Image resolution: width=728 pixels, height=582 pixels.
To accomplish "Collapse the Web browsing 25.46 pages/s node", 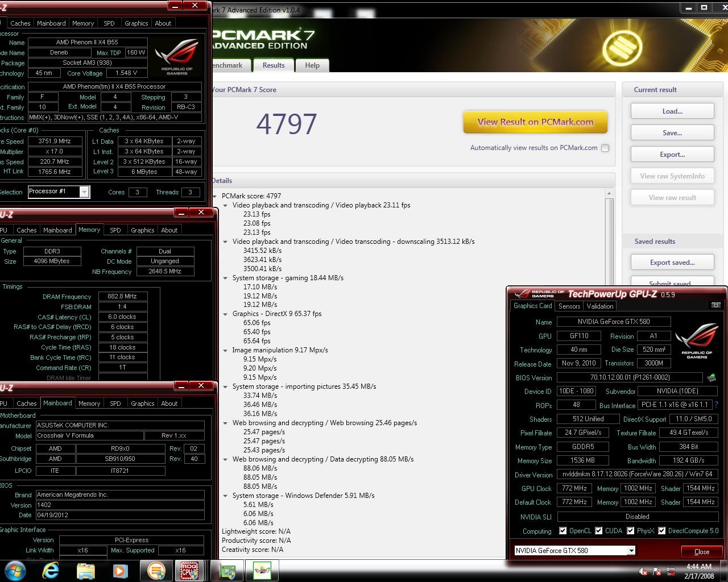I will tap(225, 423).
